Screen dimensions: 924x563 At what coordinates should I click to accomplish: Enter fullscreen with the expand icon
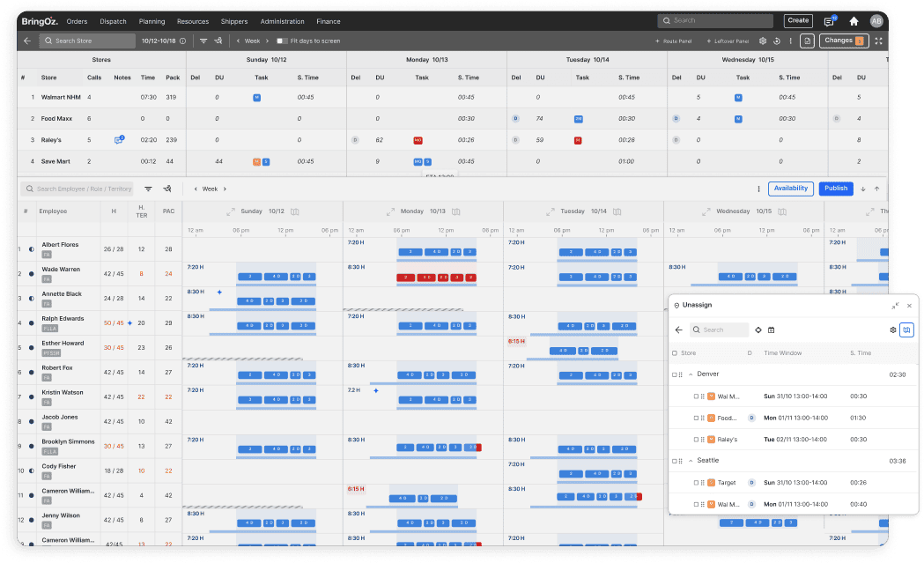(x=878, y=41)
